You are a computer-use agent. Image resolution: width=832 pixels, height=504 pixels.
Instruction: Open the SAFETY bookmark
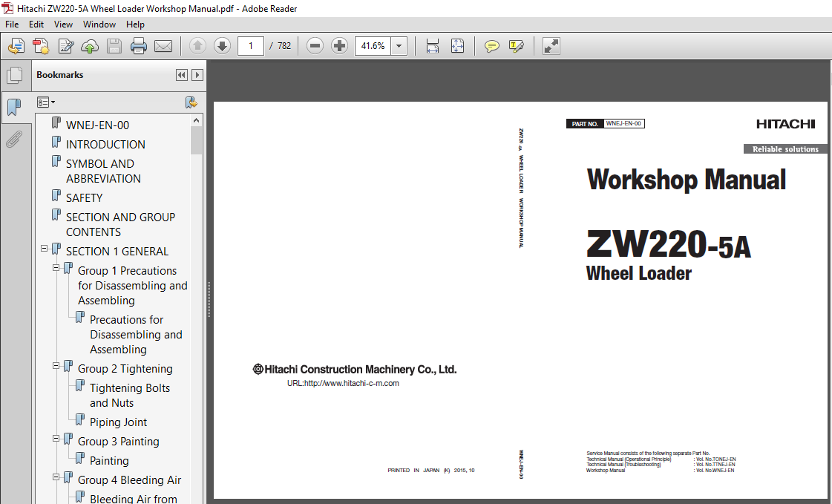pos(85,198)
